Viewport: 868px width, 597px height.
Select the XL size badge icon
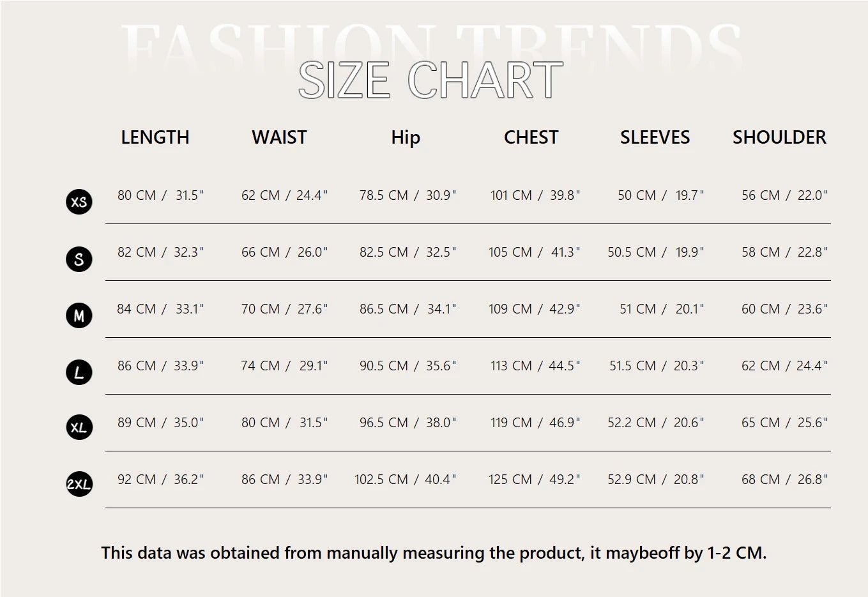79,427
